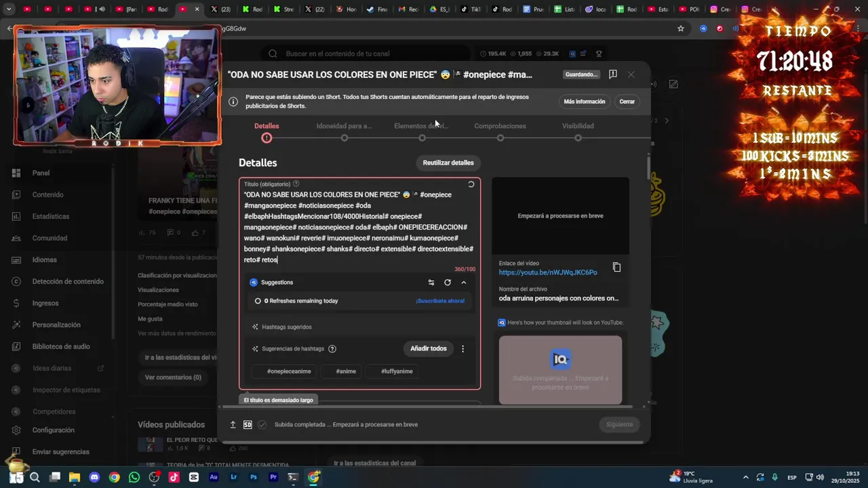
Task: Click the oda arruina personajes filename text
Action: 559,298
